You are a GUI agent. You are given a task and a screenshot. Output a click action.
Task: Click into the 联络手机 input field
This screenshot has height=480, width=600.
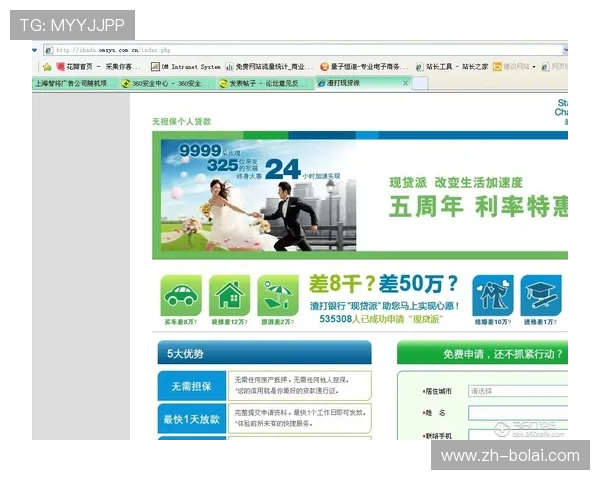(518, 435)
